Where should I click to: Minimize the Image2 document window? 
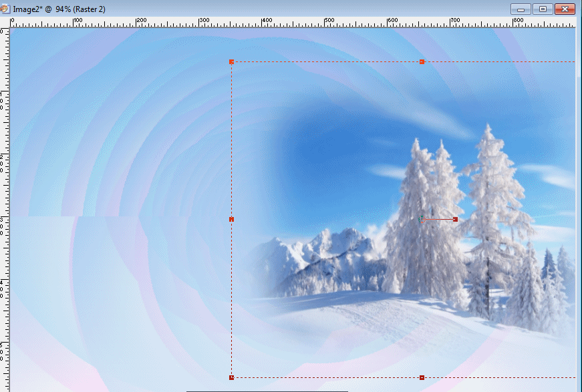[521, 9]
